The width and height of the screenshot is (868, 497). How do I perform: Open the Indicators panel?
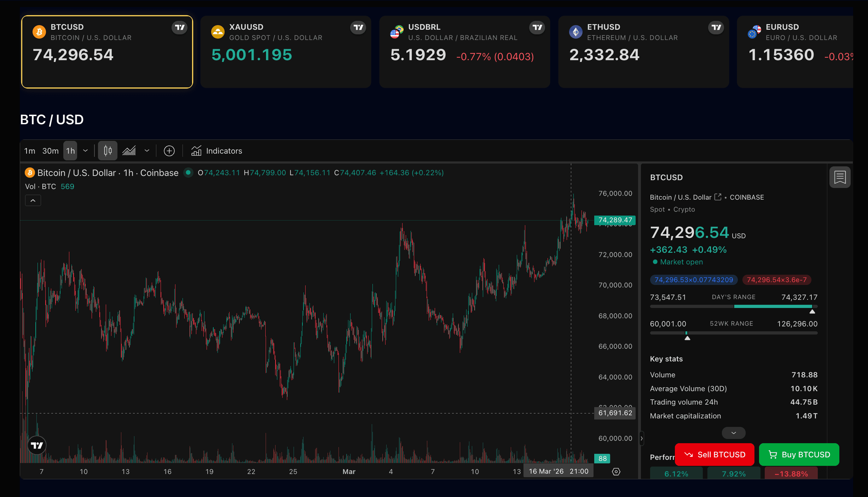tap(217, 150)
